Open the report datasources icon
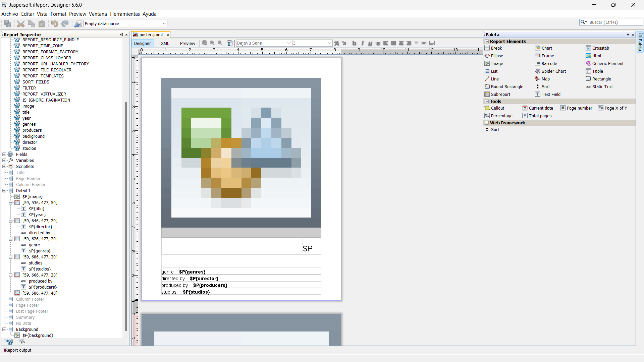644x362 pixels. point(78,23)
